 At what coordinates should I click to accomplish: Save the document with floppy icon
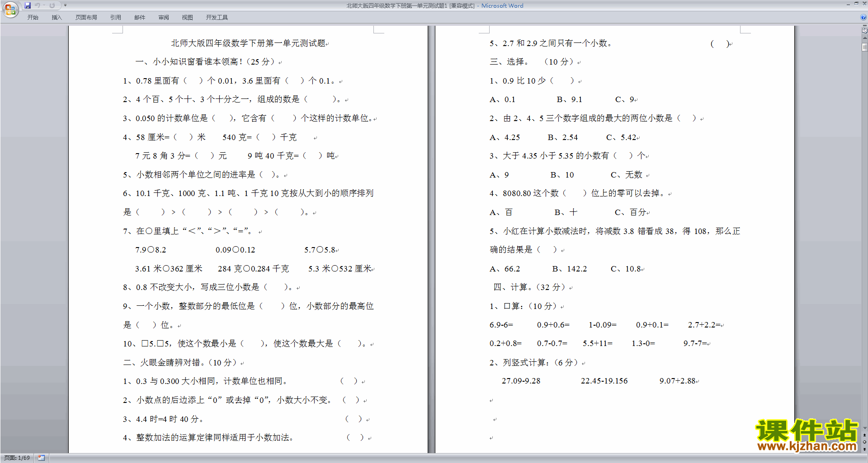(x=28, y=5)
